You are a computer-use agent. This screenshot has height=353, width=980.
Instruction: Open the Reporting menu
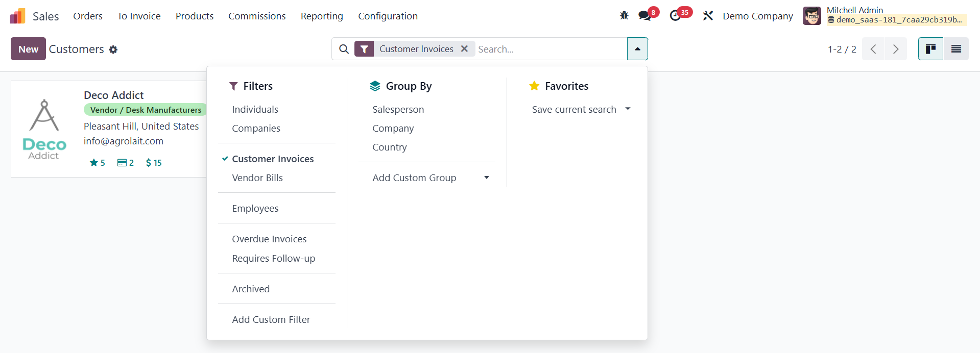322,16
